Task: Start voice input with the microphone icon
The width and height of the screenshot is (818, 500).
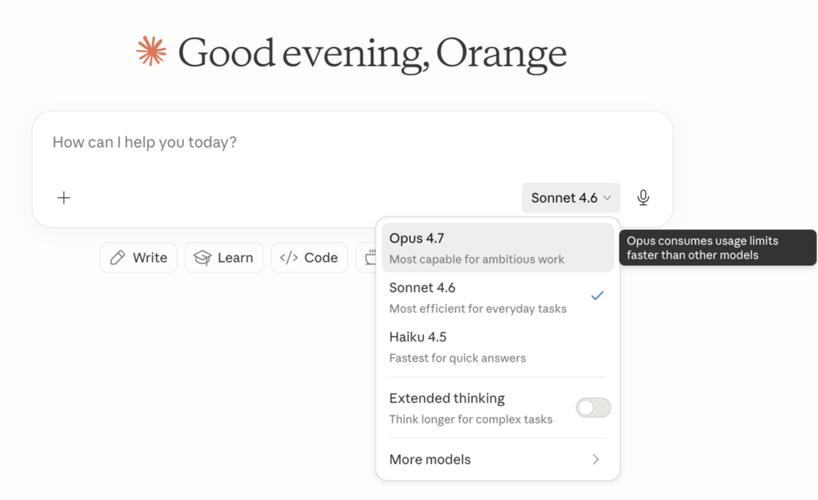Action: pos(643,198)
